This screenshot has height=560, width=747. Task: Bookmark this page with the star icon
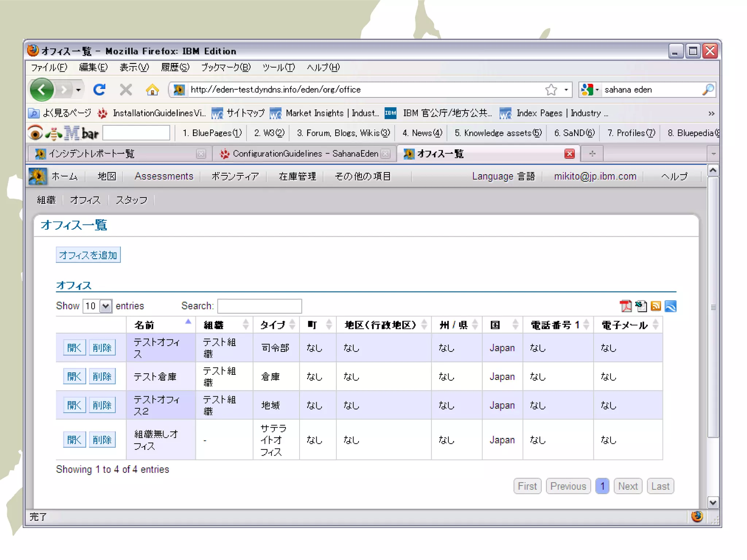[x=551, y=90]
